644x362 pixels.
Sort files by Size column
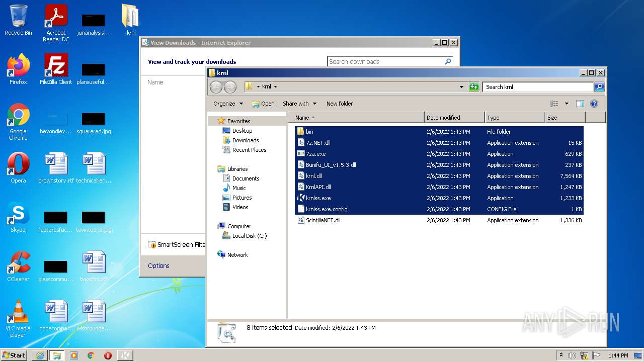point(565,118)
